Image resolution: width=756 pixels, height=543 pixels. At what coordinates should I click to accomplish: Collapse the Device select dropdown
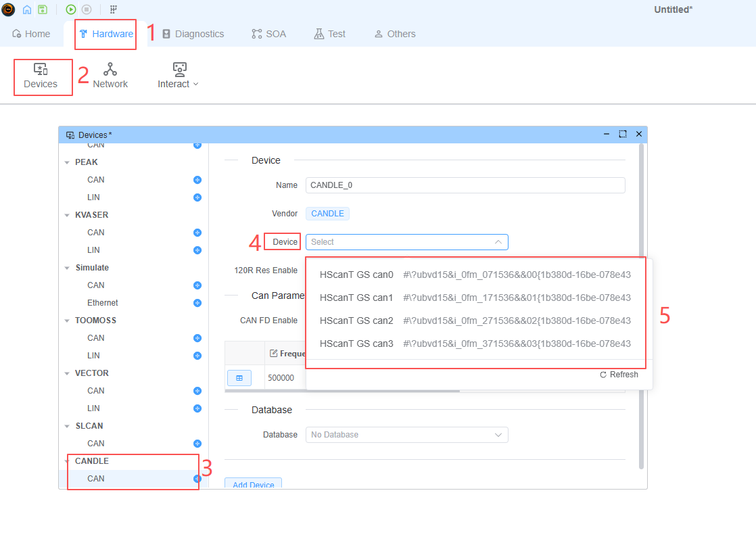[498, 242]
